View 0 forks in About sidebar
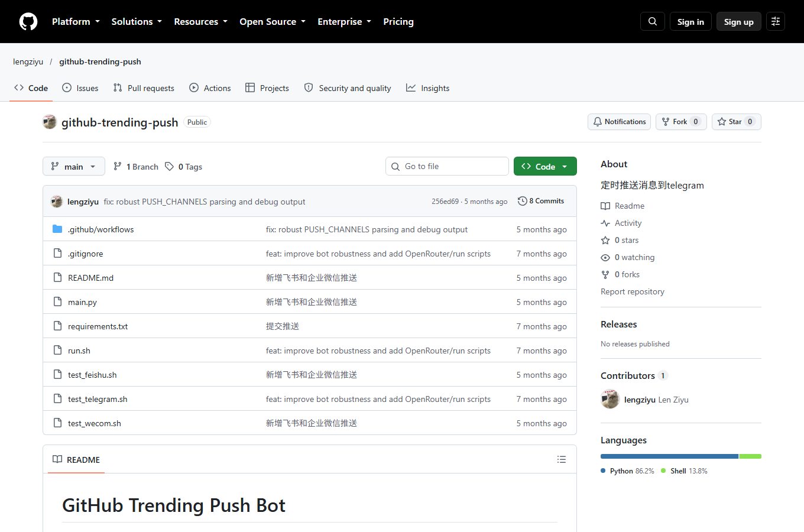 tap(620, 274)
